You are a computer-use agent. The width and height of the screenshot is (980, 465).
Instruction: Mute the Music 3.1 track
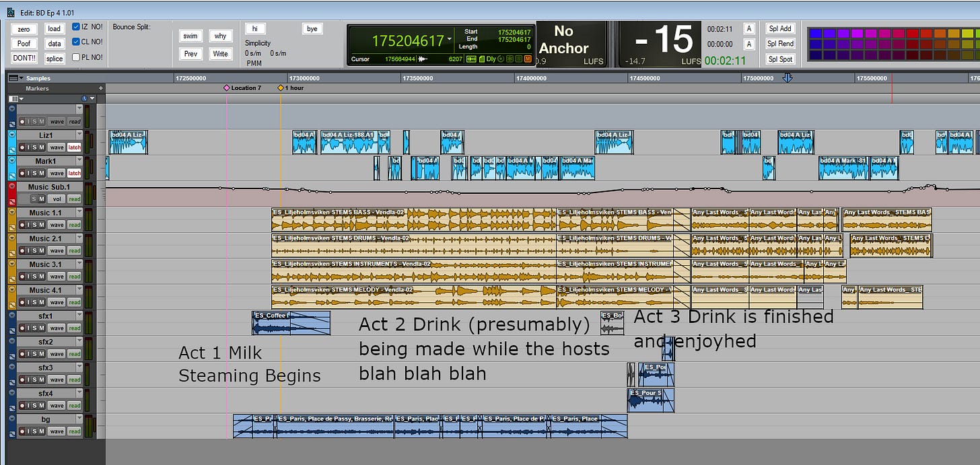coord(42,277)
